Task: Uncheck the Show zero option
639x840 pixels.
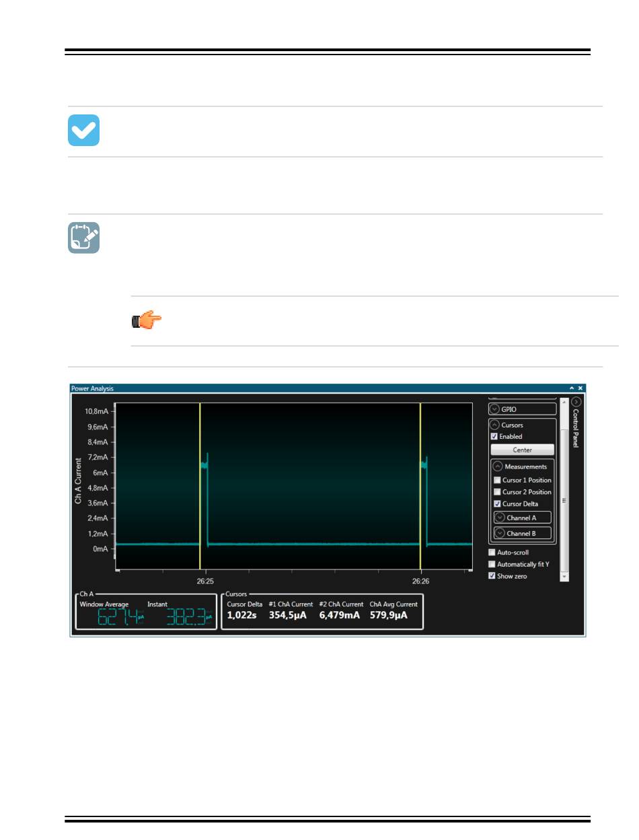Action: coord(492,576)
